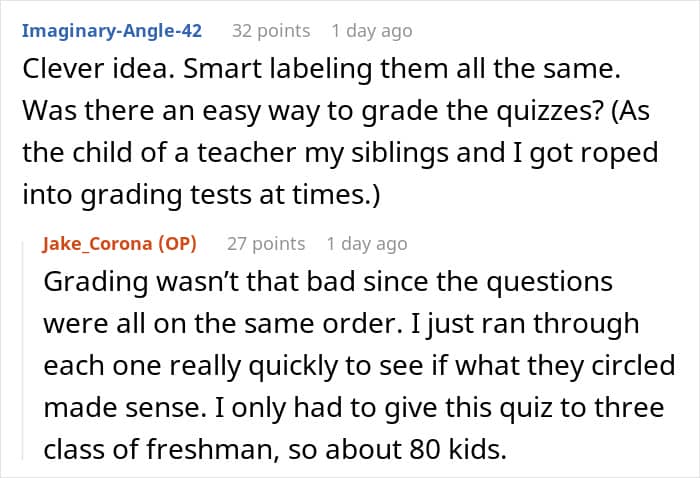Click the "(OP)" tag beside Jake_Corona

pyautogui.click(x=177, y=244)
